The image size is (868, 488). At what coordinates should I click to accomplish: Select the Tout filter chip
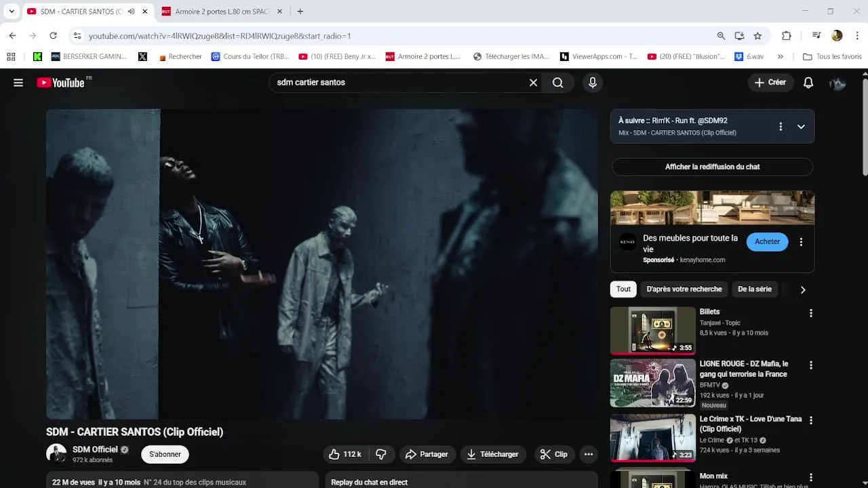click(x=623, y=289)
